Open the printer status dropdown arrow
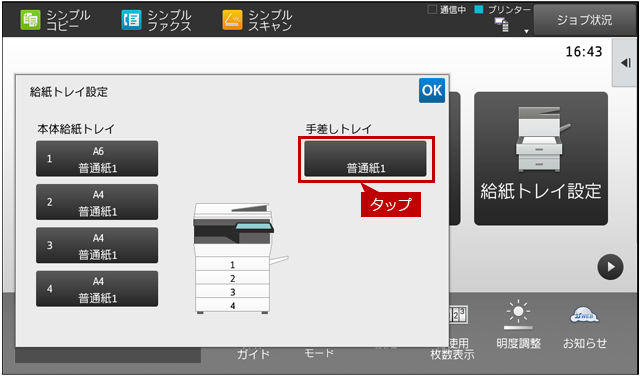 click(526, 31)
